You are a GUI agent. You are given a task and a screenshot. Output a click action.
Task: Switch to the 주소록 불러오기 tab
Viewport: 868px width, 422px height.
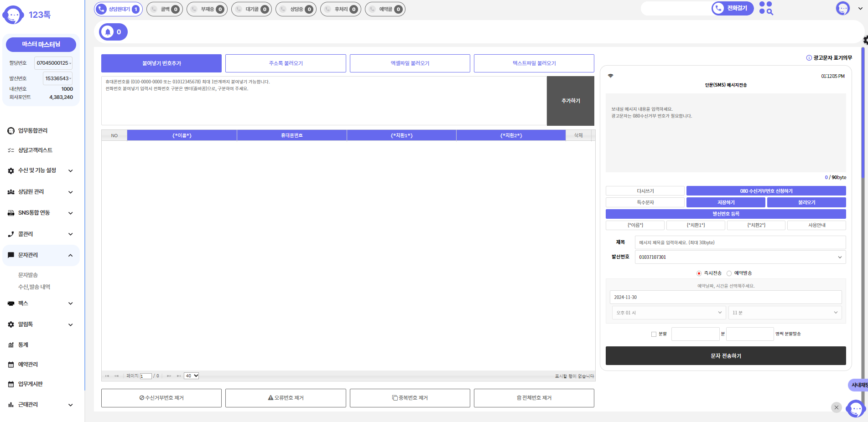(286, 63)
